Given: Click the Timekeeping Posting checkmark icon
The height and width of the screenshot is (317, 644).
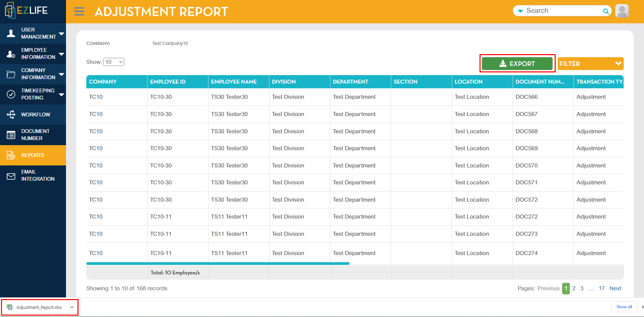Looking at the screenshot, I should pos(11,94).
